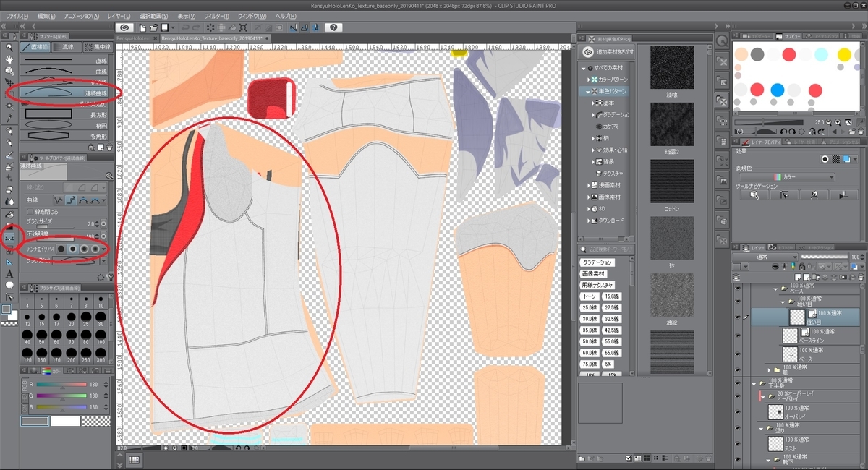
Task: Click the 30.0線 tag button
Action: coord(590,319)
